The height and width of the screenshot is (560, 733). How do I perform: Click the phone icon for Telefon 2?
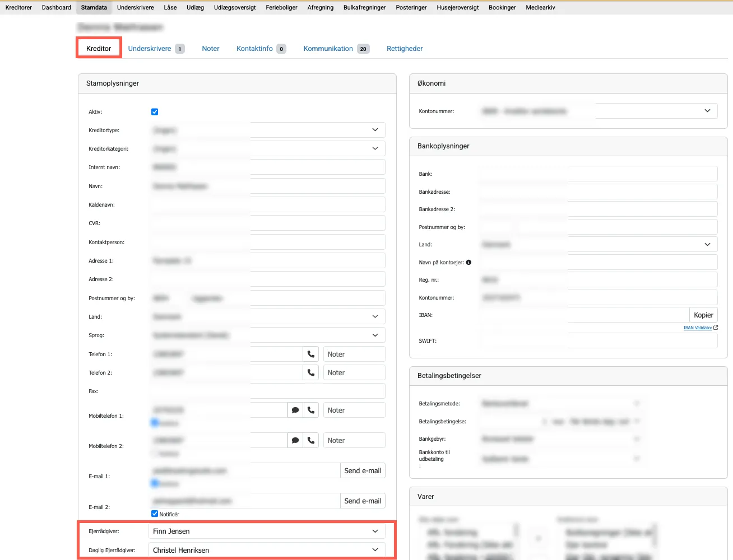311,372
